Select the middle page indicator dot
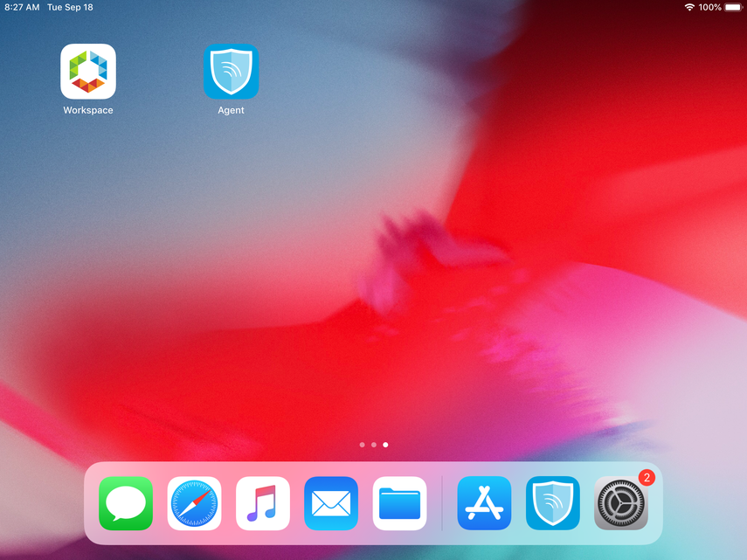747x560 pixels. point(374,445)
